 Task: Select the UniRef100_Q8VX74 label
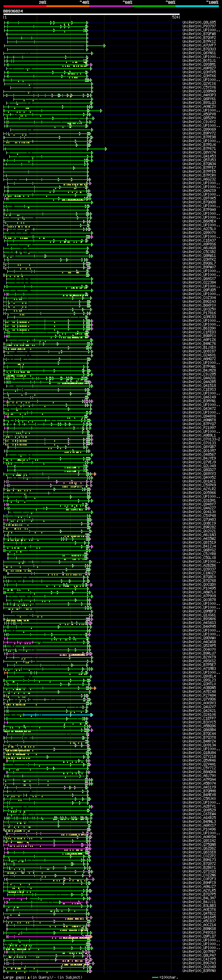[x=199, y=153]
